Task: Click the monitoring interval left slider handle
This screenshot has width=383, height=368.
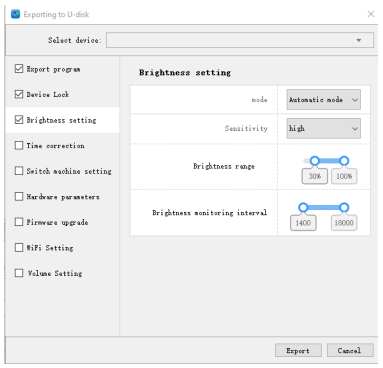Action: [303, 208]
